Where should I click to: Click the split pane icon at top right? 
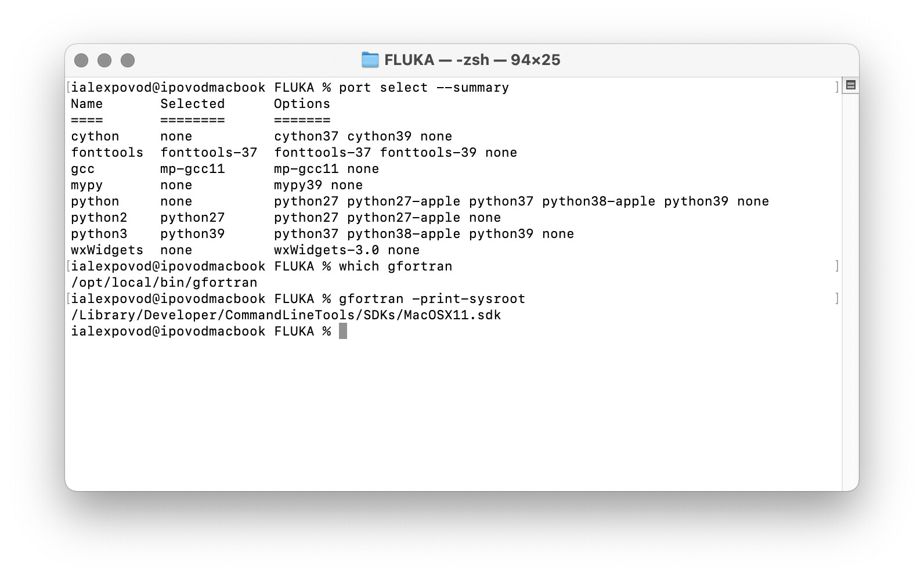click(x=850, y=85)
